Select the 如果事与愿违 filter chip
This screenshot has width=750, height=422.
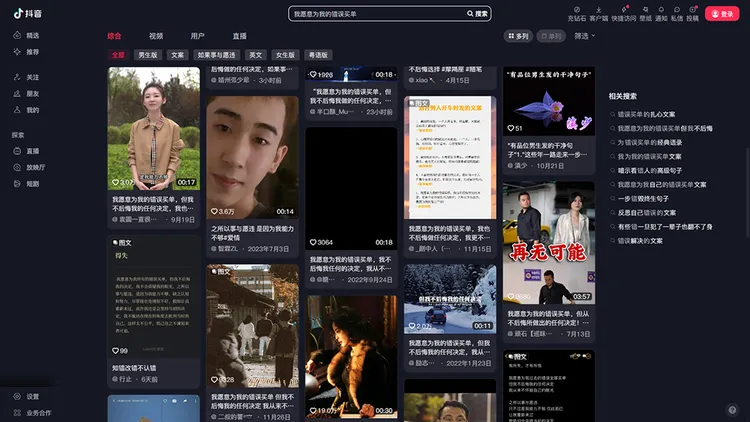(x=216, y=55)
